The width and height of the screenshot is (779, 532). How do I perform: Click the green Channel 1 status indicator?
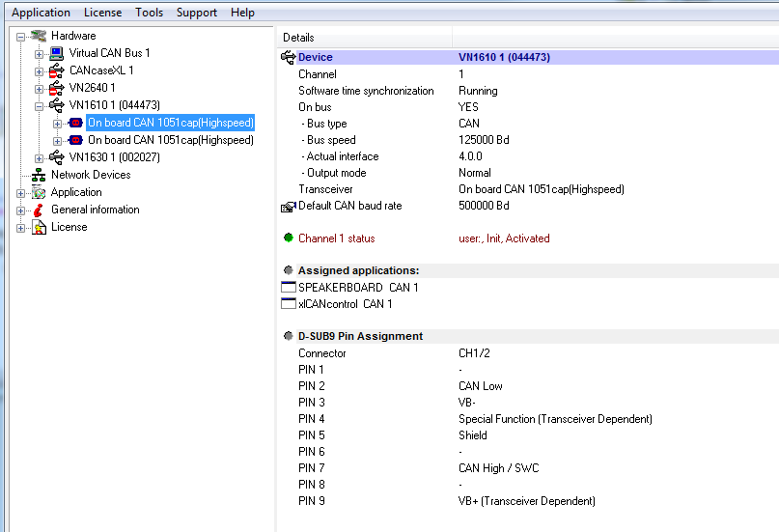coord(289,238)
